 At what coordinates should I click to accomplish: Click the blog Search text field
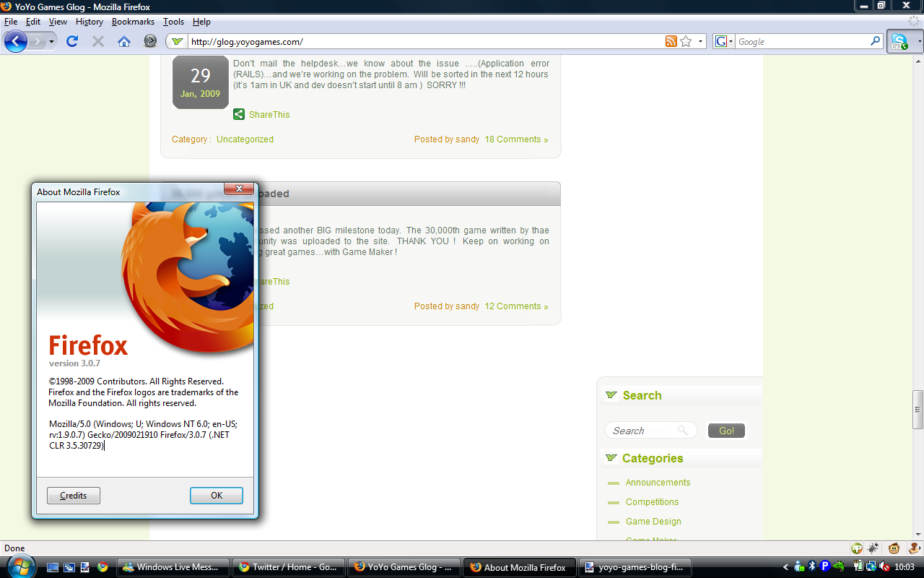pyautogui.click(x=650, y=431)
